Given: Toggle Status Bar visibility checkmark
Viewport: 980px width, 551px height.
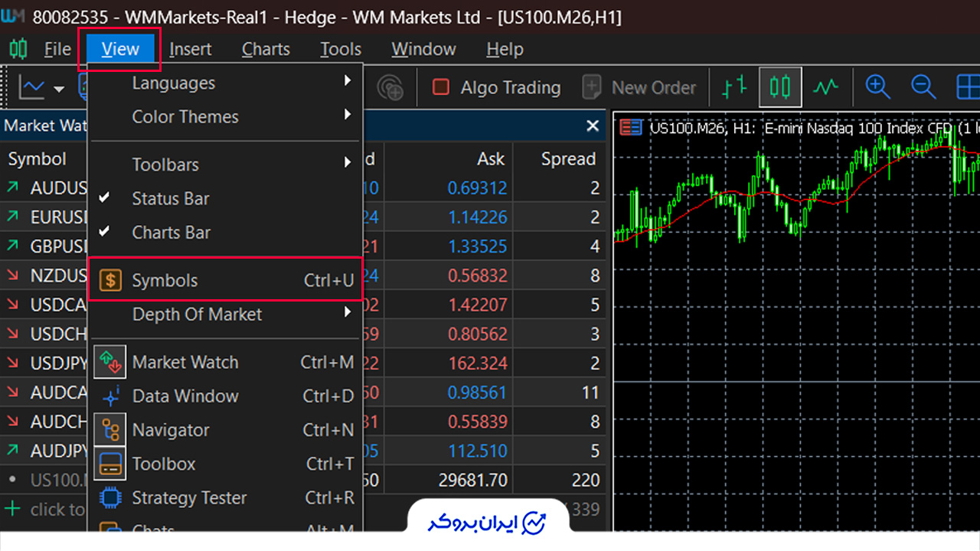Looking at the screenshot, I should 105,197.
